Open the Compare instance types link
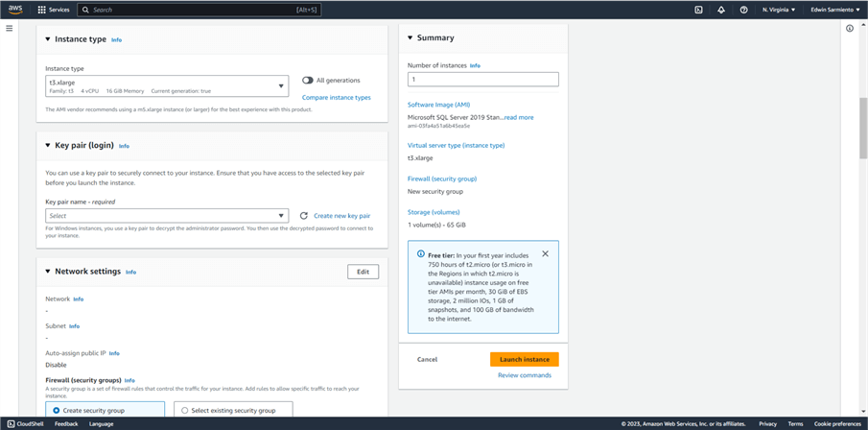This screenshot has width=868, height=430. [x=337, y=98]
